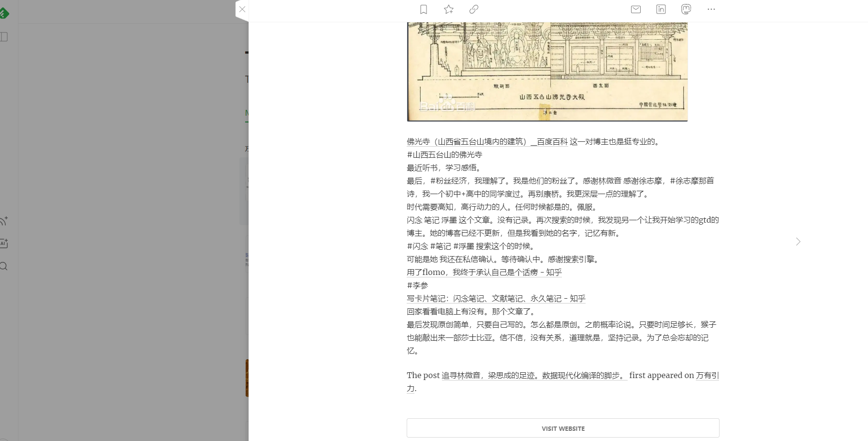Viewport: 868px width, 441px height.
Task: Click the sentence 这一对博主也是挺专业的。
Action: pyautogui.click(x=616, y=142)
